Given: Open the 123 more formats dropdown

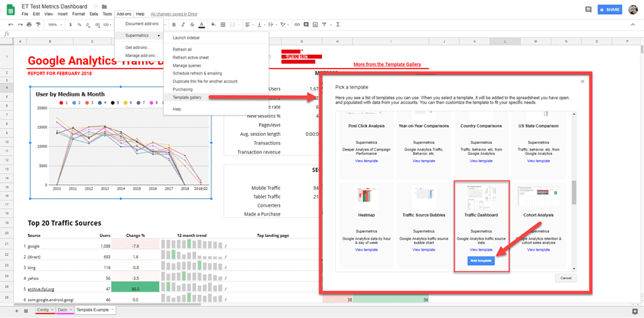Looking at the screenshot, I should pos(108,25).
